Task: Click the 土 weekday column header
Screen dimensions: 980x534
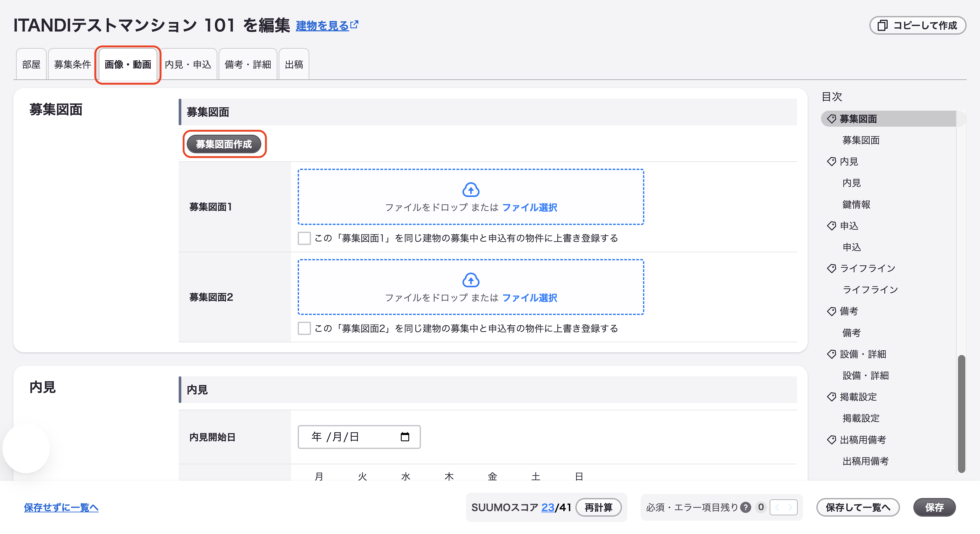Action: click(x=536, y=476)
